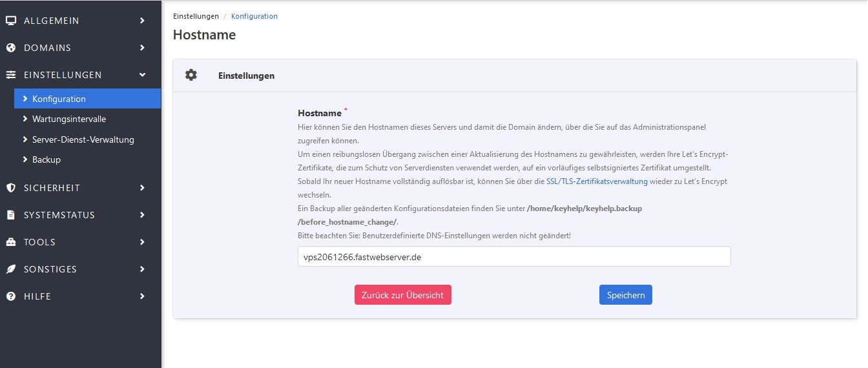Collapse the Einstellungen menu chevron
868x368 pixels.
142,75
